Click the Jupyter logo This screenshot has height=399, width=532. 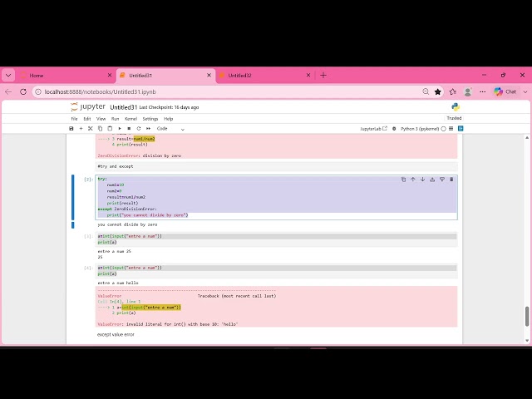tap(88, 107)
